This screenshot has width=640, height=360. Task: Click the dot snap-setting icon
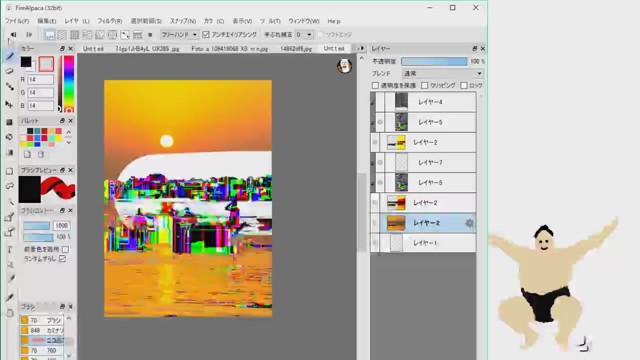pos(150,35)
